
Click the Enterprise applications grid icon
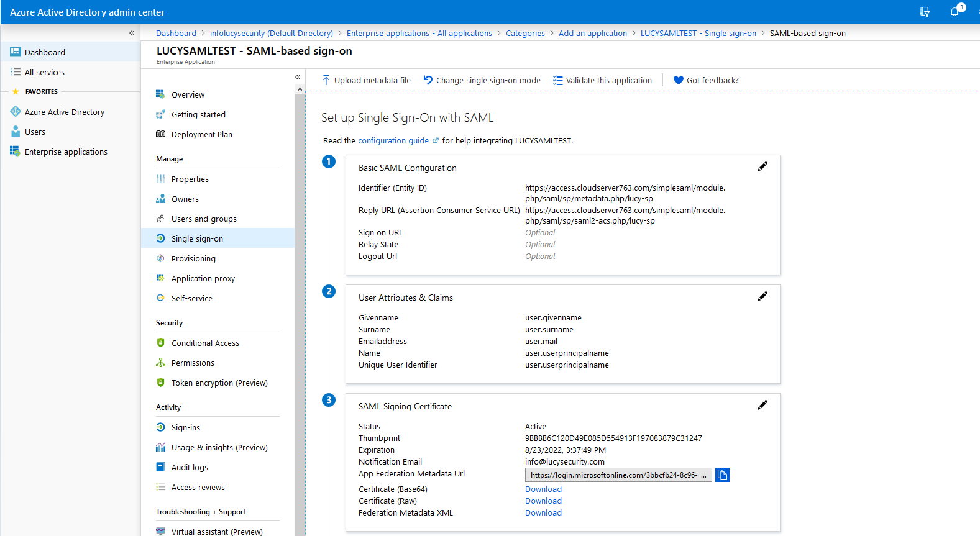click(x=15, y=151)
